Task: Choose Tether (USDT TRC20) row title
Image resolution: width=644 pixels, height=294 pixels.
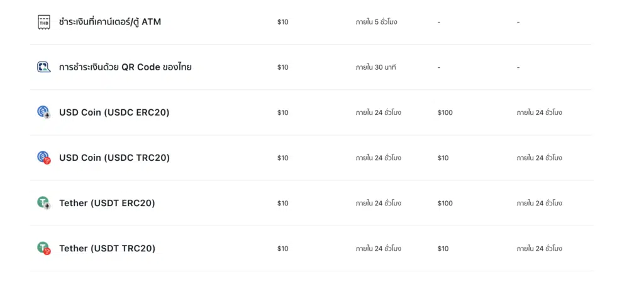Action: [107, 249]
